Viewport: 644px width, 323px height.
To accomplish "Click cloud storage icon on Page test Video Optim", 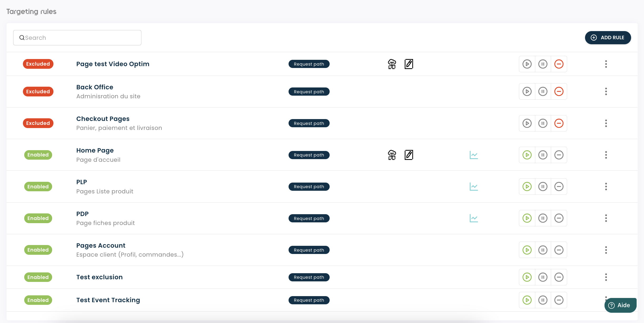I will pos(392,64).
